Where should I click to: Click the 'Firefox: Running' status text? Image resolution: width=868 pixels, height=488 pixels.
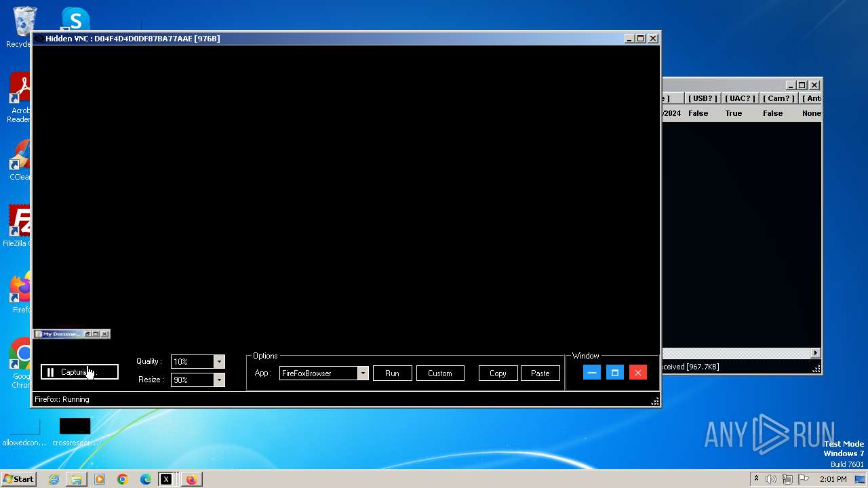click(x=62, y=399)
